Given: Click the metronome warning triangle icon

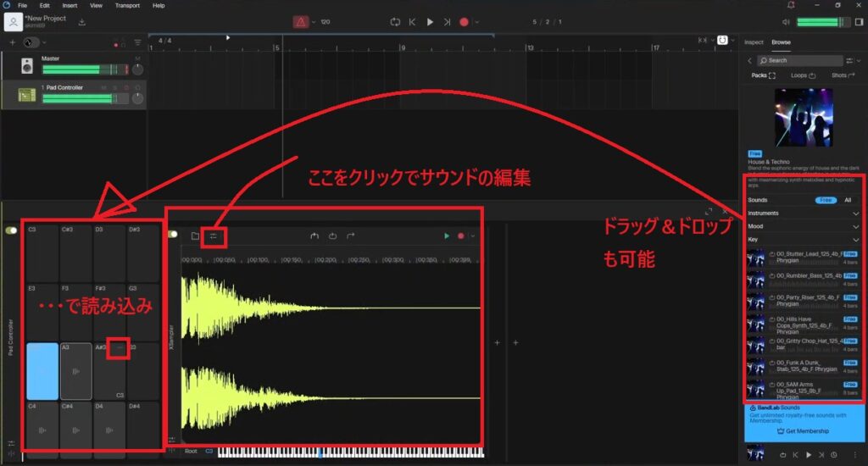Looking at the screenshot, I should coord(300,22).
